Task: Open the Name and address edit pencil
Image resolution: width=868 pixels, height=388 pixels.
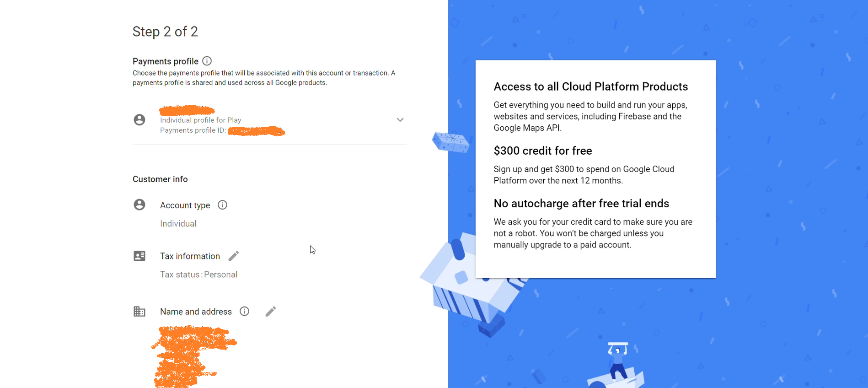Action: click(x=270, y=311)
